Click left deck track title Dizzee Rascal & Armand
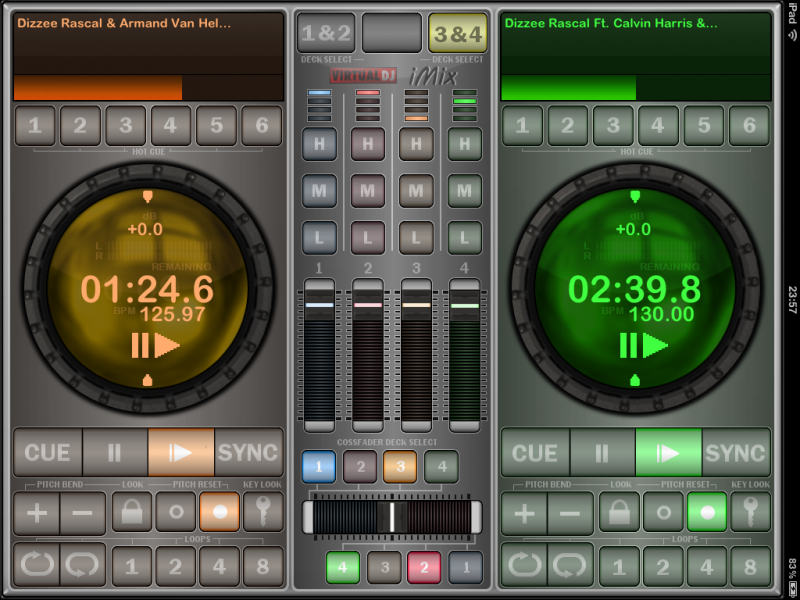The image size is (800, 600). [124, 23]
